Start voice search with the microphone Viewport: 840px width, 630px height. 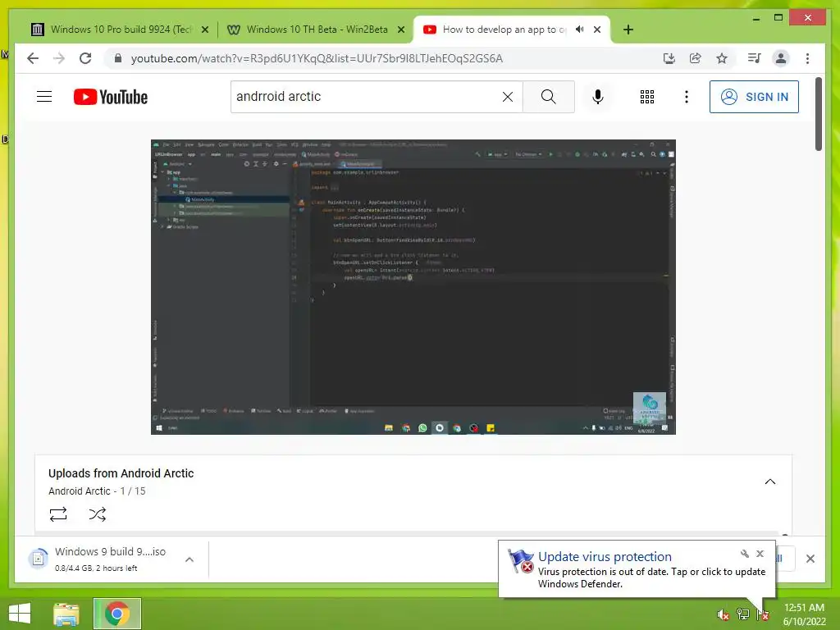coord(598,97)
